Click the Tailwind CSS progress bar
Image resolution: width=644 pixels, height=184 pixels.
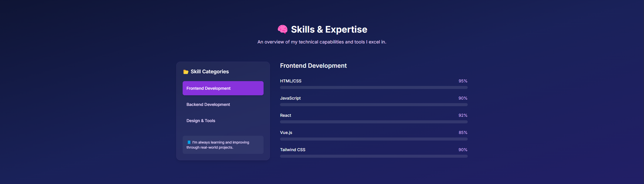click(x=373, y=156)
